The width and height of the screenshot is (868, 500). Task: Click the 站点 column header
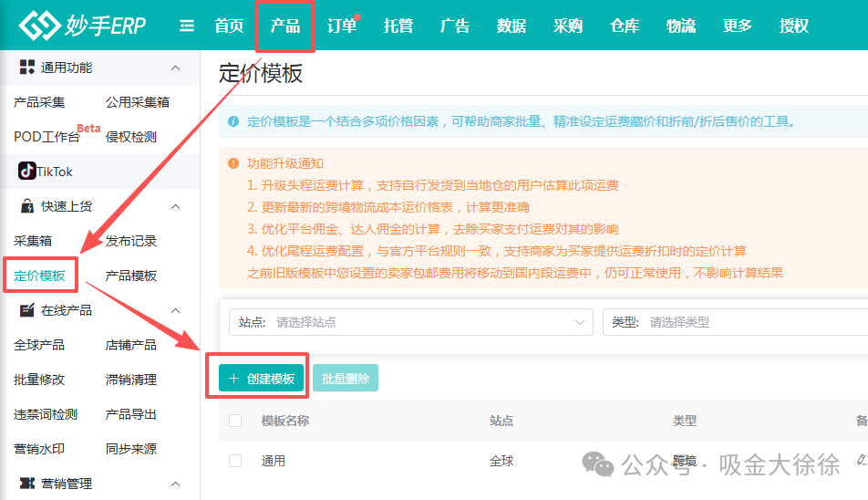501,421
